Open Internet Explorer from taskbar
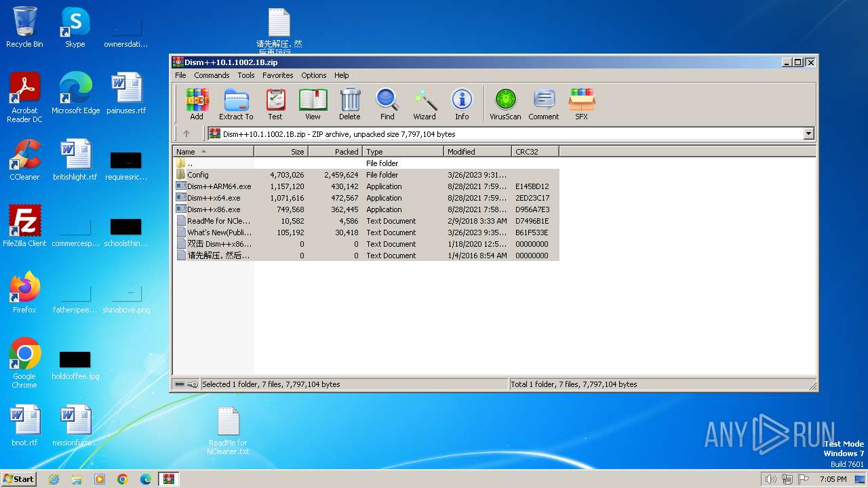The height and width of the screenshot is (488, 868). tap(54, 479)
